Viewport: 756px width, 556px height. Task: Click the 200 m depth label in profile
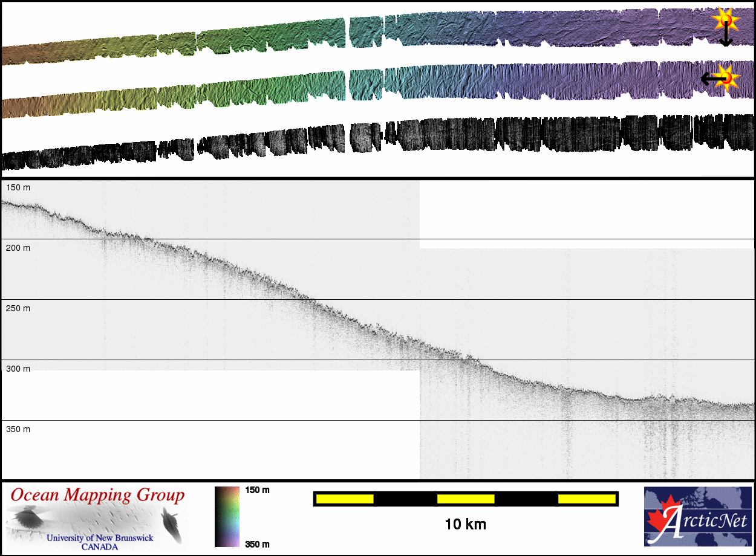(x=18, y=248)
